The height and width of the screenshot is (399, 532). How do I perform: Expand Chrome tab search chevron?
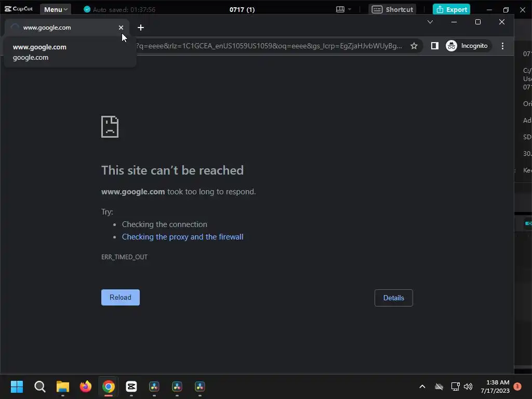430,22
